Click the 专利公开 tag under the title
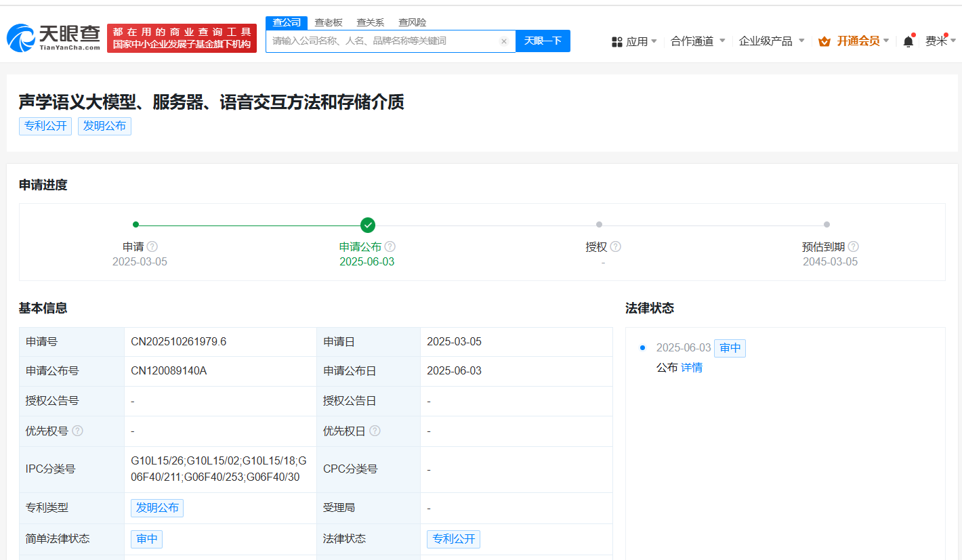Screen dimensions: 962x560 (45, 126)
